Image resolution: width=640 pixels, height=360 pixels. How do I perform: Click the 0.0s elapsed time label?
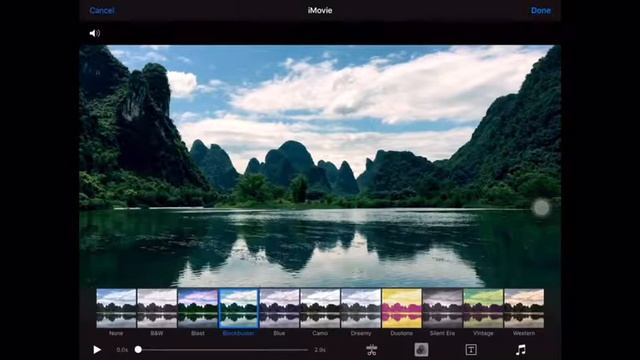point(122,350)
